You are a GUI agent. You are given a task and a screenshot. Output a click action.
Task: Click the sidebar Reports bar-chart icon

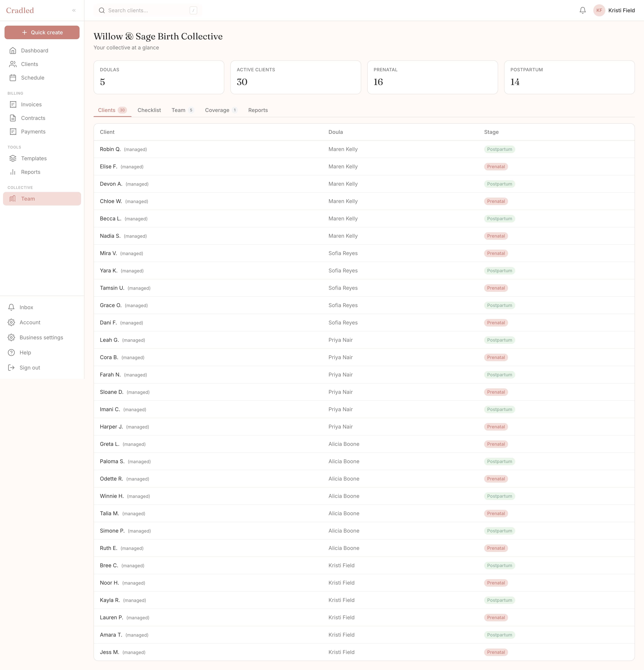(13, 172)
